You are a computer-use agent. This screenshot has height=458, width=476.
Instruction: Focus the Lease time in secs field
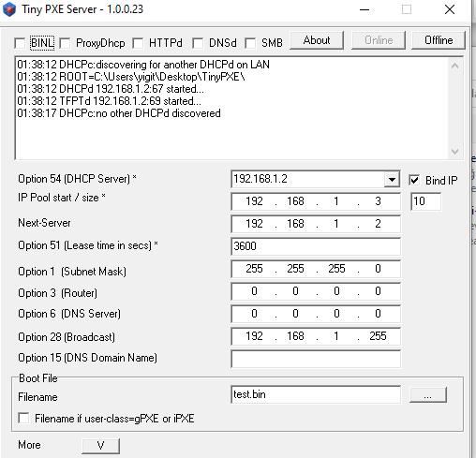316,246
